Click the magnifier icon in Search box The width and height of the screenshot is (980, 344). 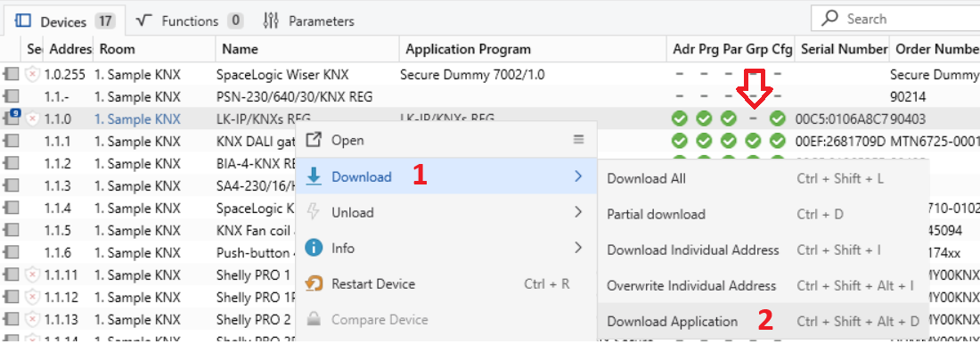pyautogui.click(x=829, y=19)
